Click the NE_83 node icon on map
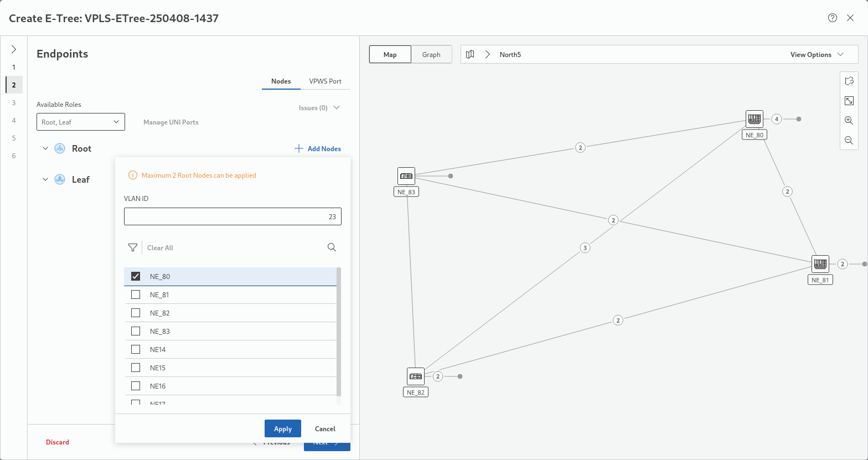Viewport: 868px width, 460px height. pyautogui.click(x=406, y=176)
